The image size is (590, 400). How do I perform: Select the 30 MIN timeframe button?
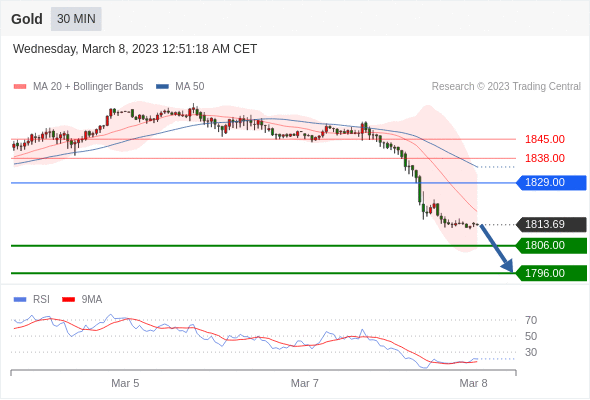76,19
